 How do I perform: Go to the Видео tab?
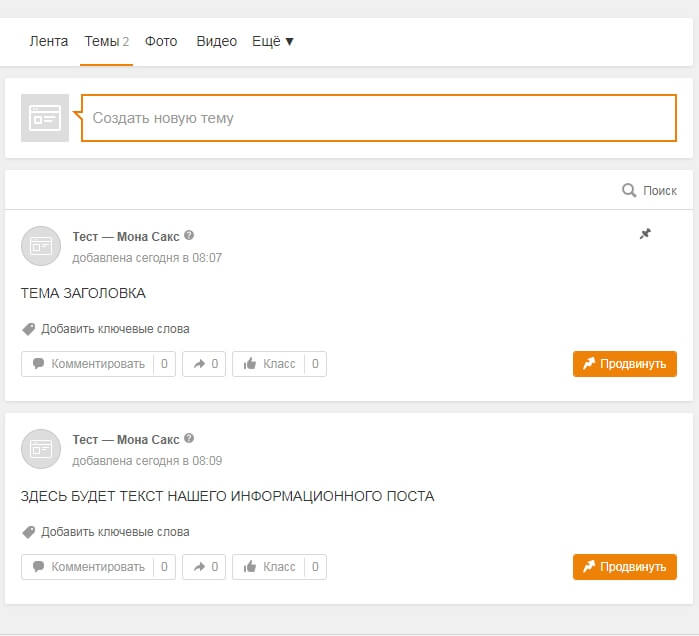click(217, 41)
